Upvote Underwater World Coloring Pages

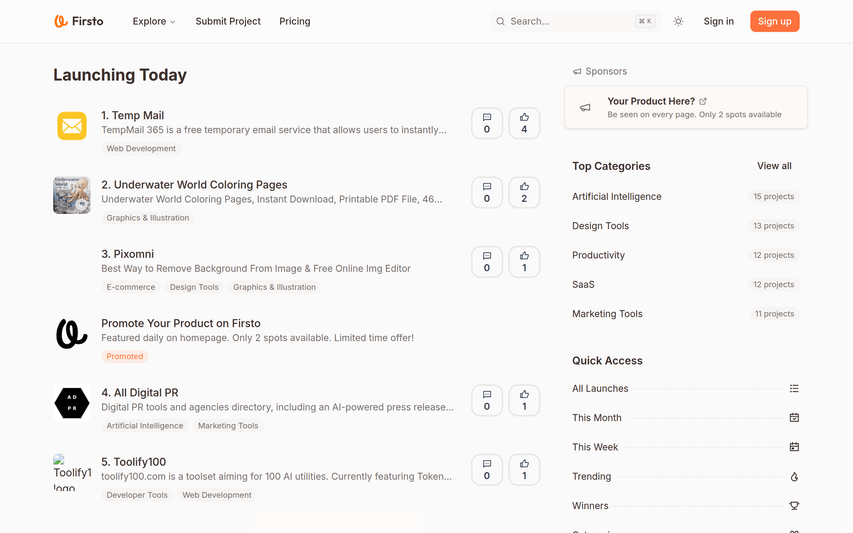(x=524, y=192)
